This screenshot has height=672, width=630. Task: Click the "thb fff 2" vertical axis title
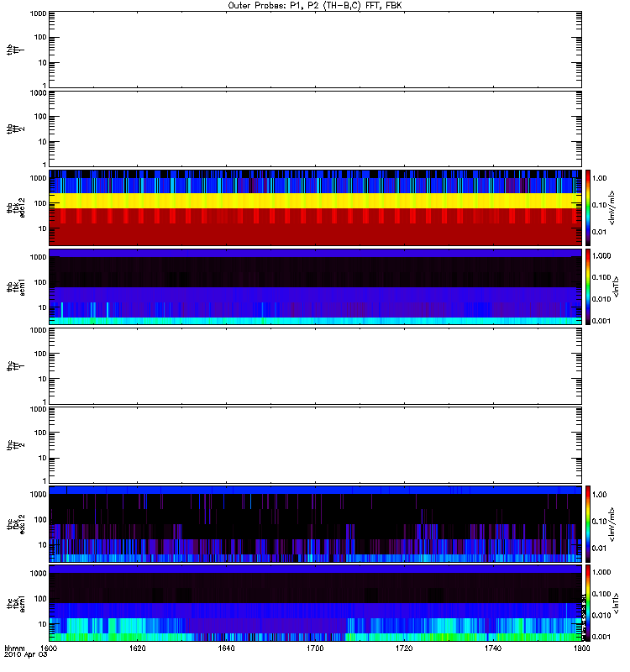click(x=15, y=129)
